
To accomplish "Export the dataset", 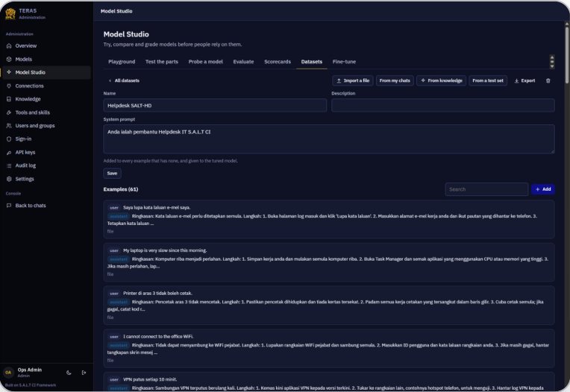I will 524,80.
